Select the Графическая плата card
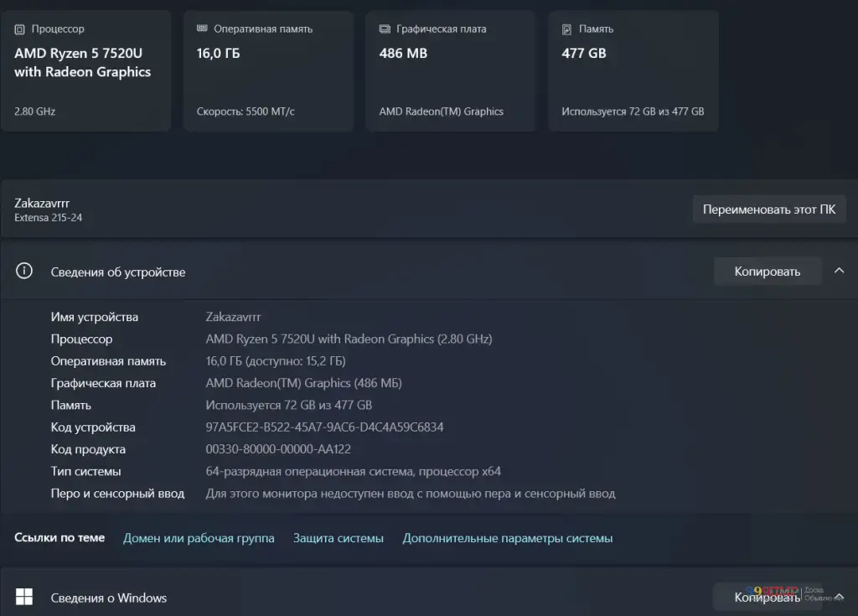858x616 pixels. [450, 70]
